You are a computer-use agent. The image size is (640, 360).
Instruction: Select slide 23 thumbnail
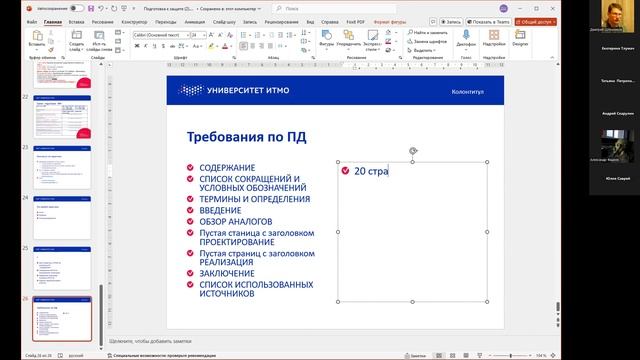pyautogui.click(x=62, y=167)
